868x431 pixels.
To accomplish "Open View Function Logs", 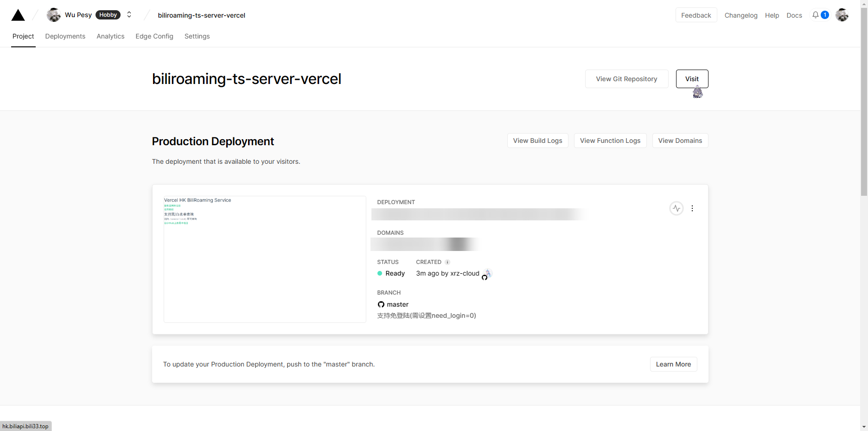I will [x=610, y=141].
